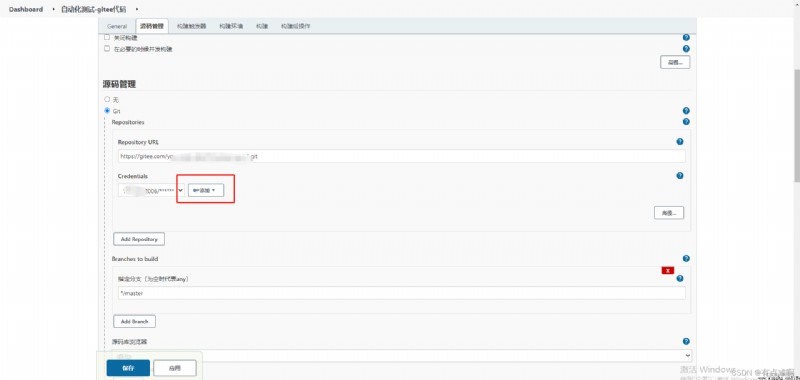Select the Git radio button

tap(107, 111)
